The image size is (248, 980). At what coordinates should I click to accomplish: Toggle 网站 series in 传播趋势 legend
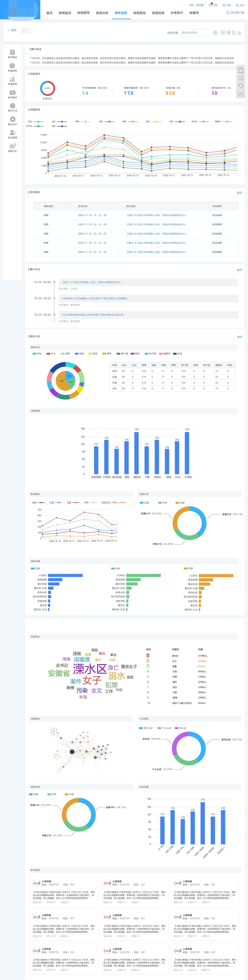pos(35,122)
